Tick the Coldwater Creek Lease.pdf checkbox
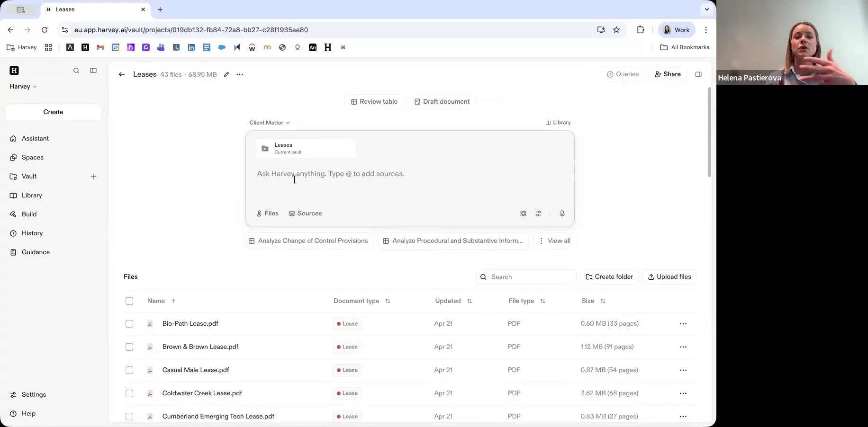The image size is (868, 427). click(129, 393)
